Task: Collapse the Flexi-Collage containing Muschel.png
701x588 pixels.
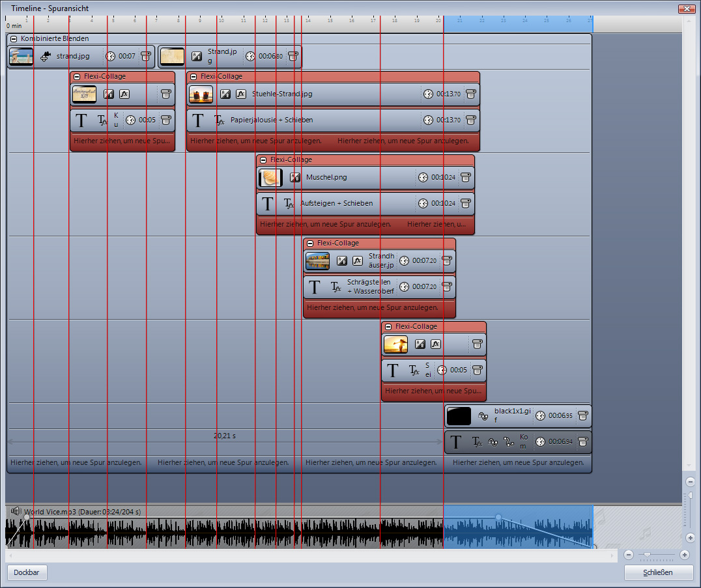Action: click(x=263, y=160)
